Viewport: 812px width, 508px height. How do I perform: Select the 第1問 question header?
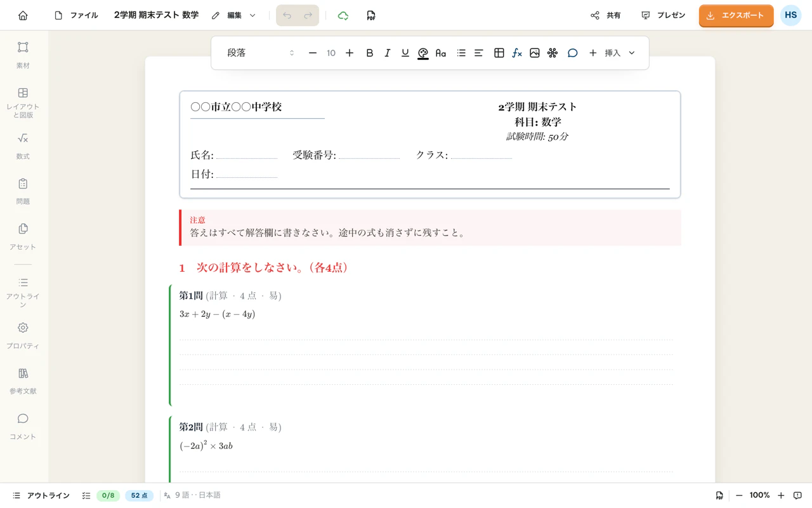(230, 296)
